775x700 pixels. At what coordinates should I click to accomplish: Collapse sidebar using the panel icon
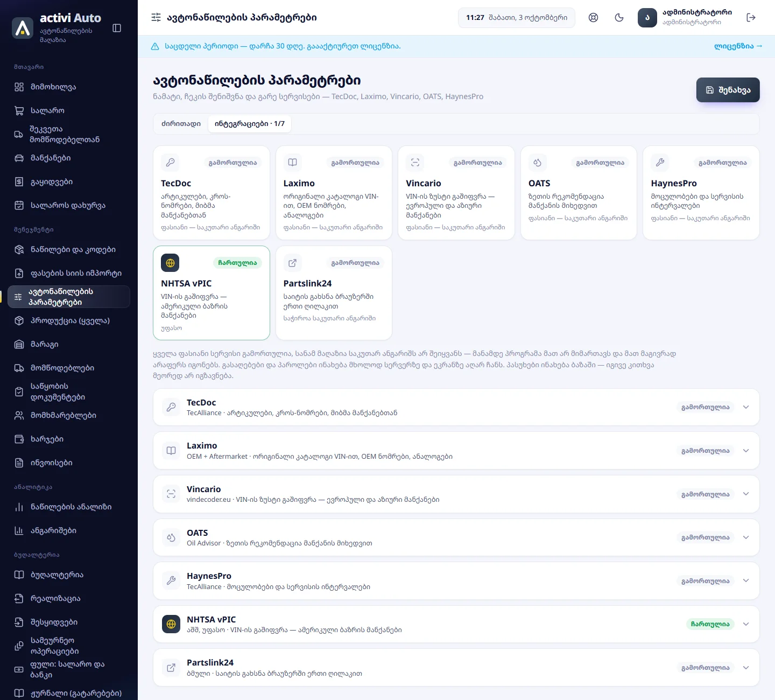(x=117, y=28)
